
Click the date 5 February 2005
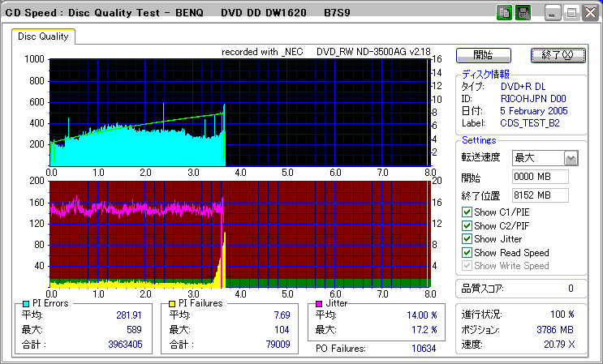coord(534,111)
